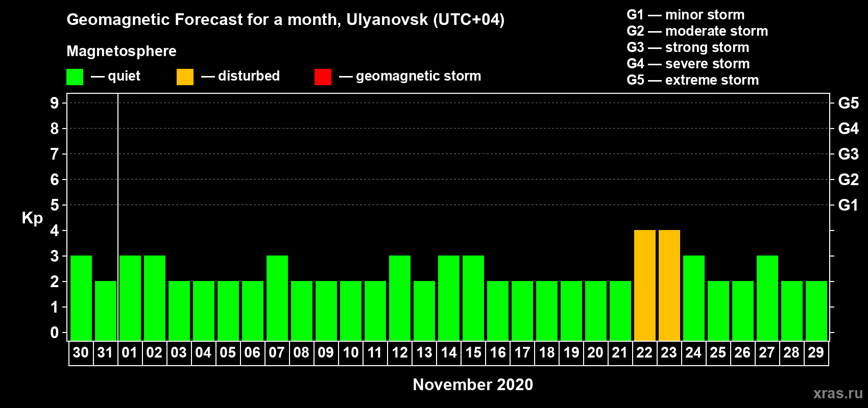Click the G3 label on the right axis
Screen dimensions: 868x408
849,154
